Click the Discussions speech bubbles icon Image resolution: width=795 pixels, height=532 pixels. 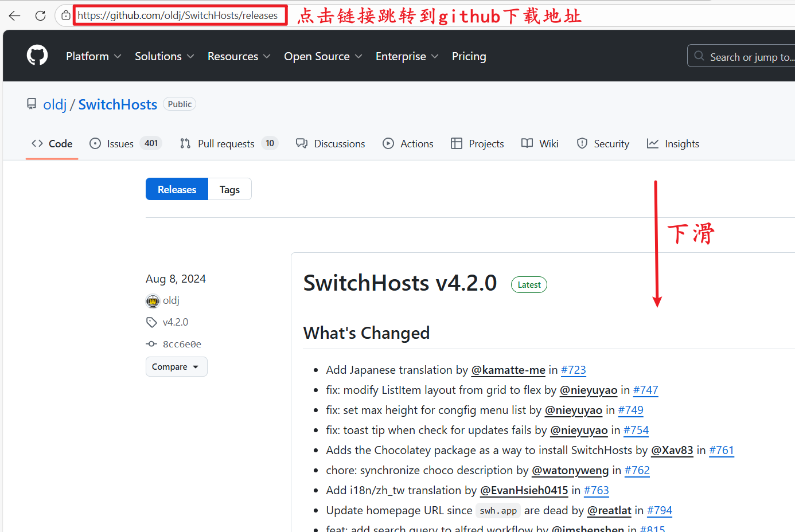coord(302,143)
